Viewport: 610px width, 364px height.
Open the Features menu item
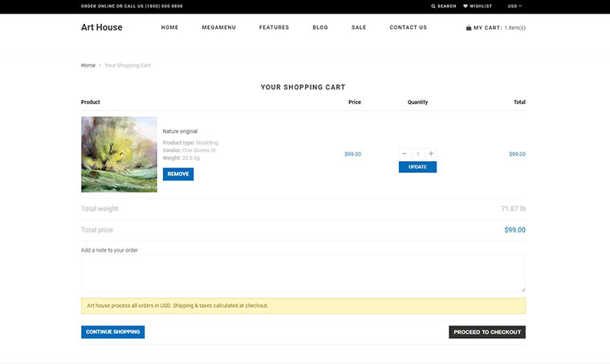click(x=274, y=27)
